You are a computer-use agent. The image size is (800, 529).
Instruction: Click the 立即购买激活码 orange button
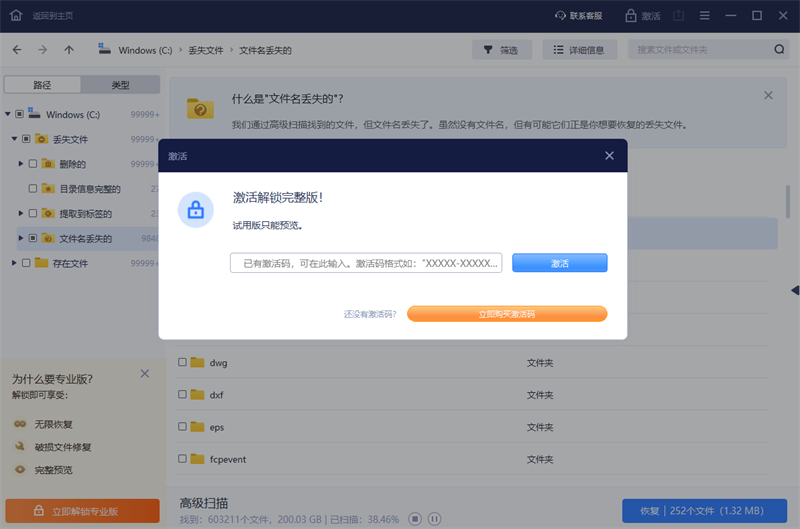(x=507, y=314)
